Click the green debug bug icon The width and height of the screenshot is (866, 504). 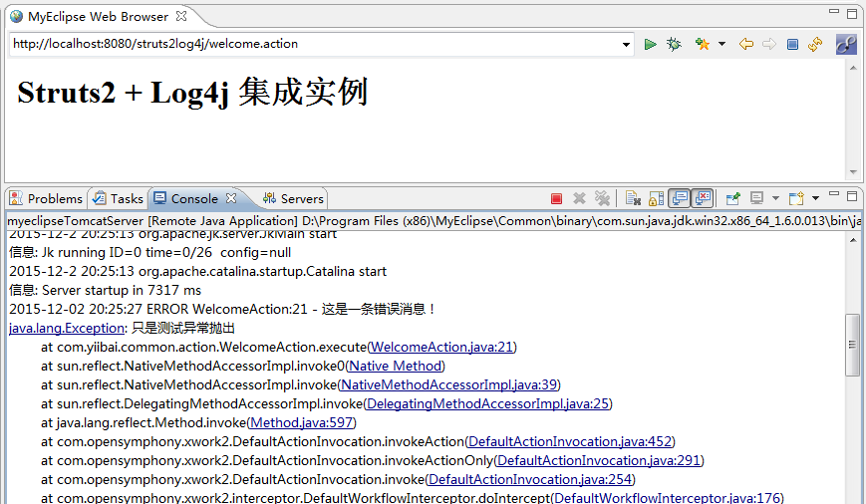click(x=674, y=44)
